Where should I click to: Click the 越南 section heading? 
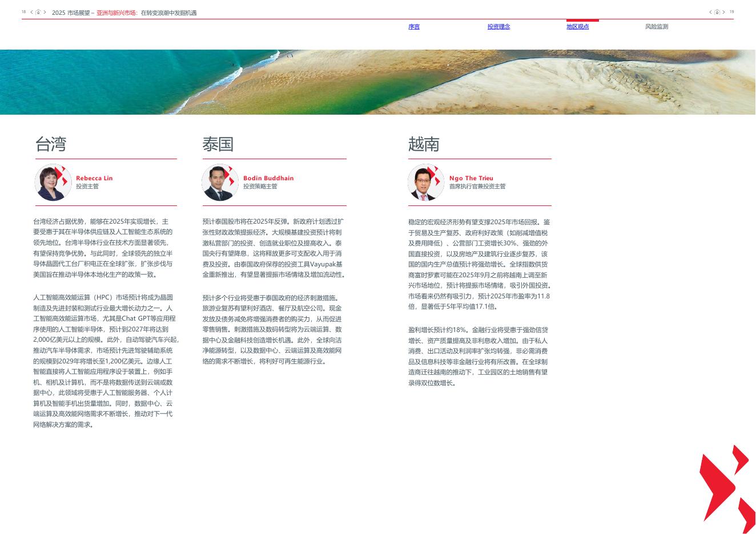click(423, 144)
